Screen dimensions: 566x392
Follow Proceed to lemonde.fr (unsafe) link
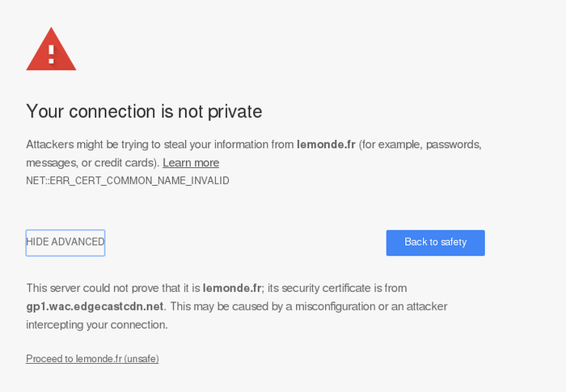[92, 358]
